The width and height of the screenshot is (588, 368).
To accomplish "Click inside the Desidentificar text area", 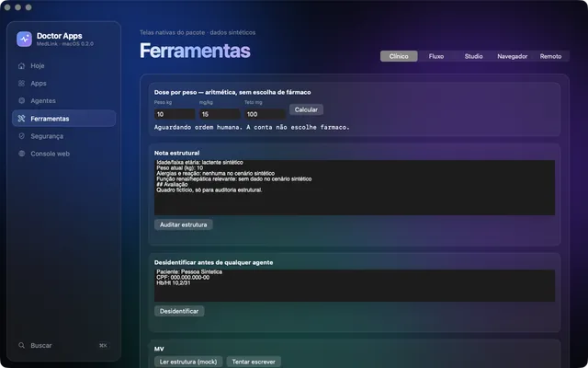I will pos(355,285).
